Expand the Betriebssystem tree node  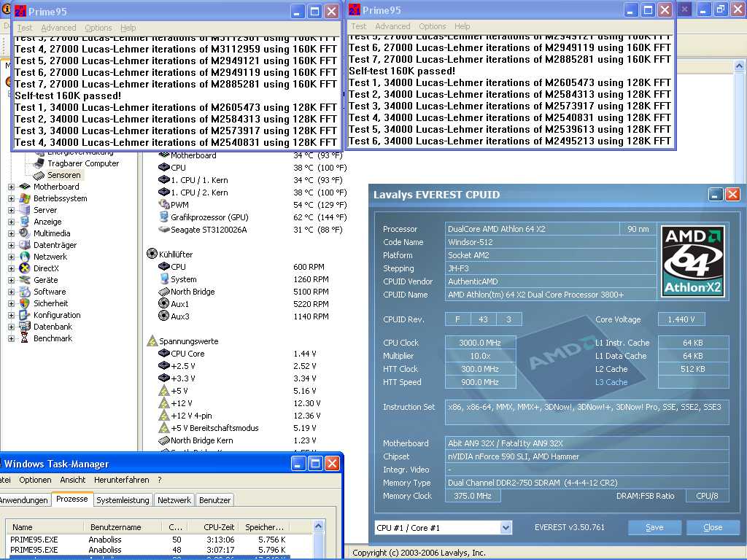[11, 198]
